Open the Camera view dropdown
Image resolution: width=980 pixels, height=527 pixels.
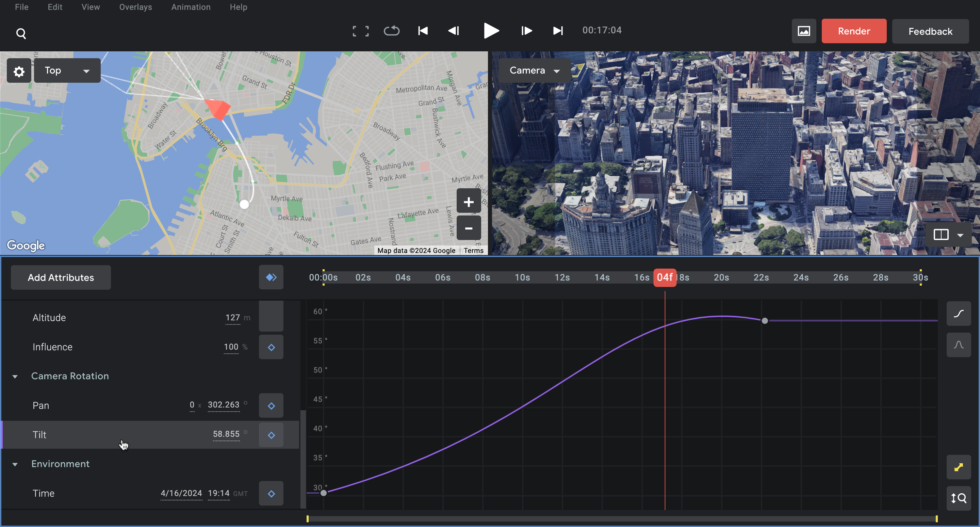534,71
